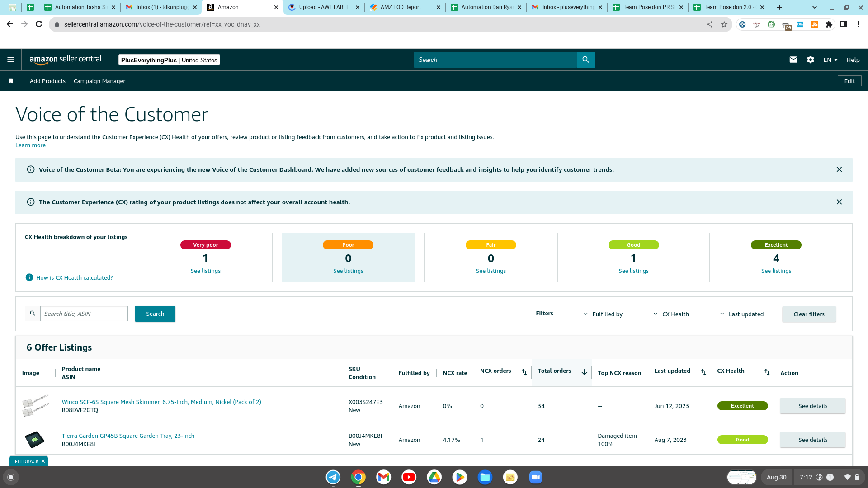Open the messages envelope icon
The width and height of the screenshot is (868, 488).
(x=793, y=60)
